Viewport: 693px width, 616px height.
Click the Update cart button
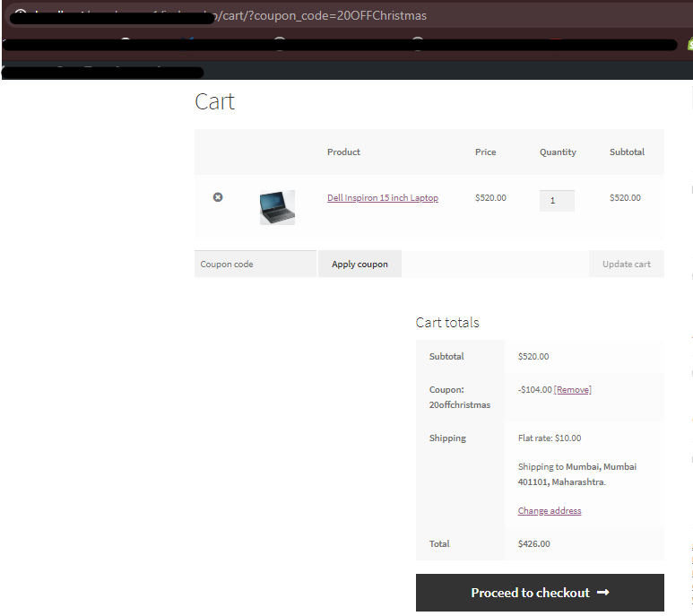tap(627, 264)
